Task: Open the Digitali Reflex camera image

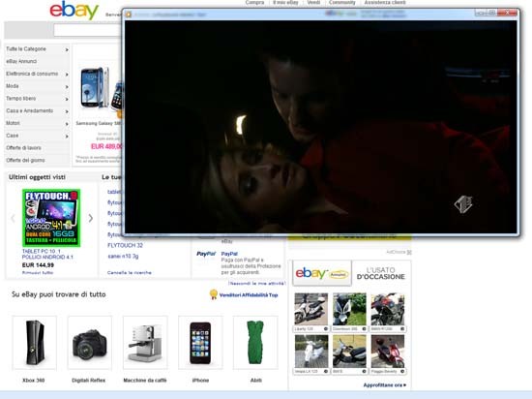Action: click(90, 342)
